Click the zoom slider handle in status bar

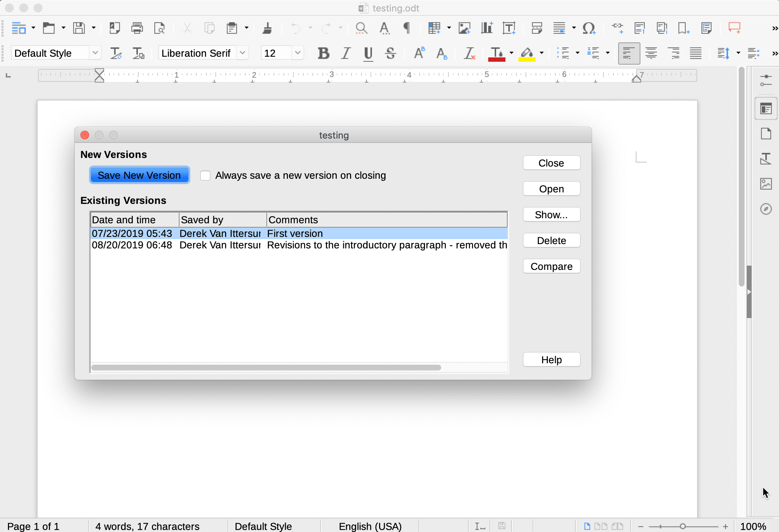682,526
